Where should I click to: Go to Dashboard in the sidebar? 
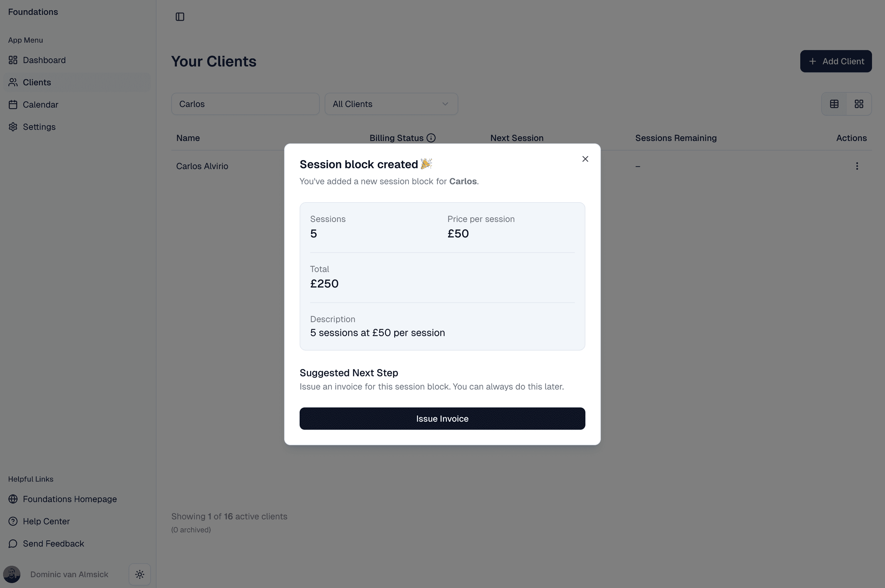click(44, 60)
